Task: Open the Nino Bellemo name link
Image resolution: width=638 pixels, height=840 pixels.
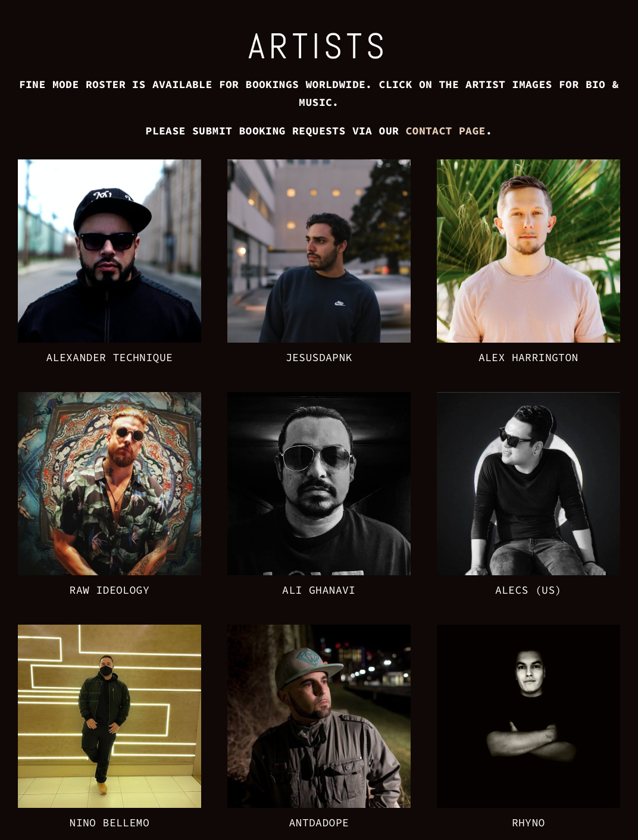Action: tap(110, 823)
